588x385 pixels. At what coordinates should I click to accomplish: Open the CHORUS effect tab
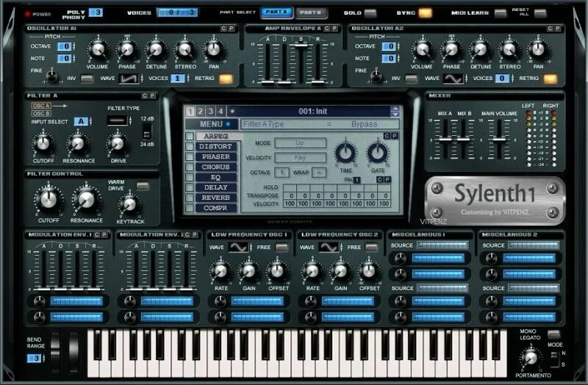coord(215,167)
